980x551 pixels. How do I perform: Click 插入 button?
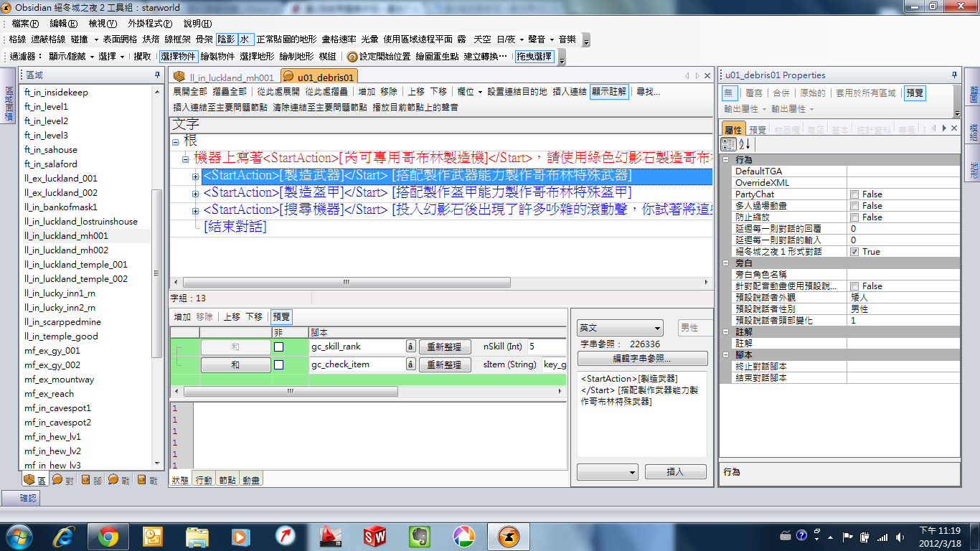tap(675, 472)
